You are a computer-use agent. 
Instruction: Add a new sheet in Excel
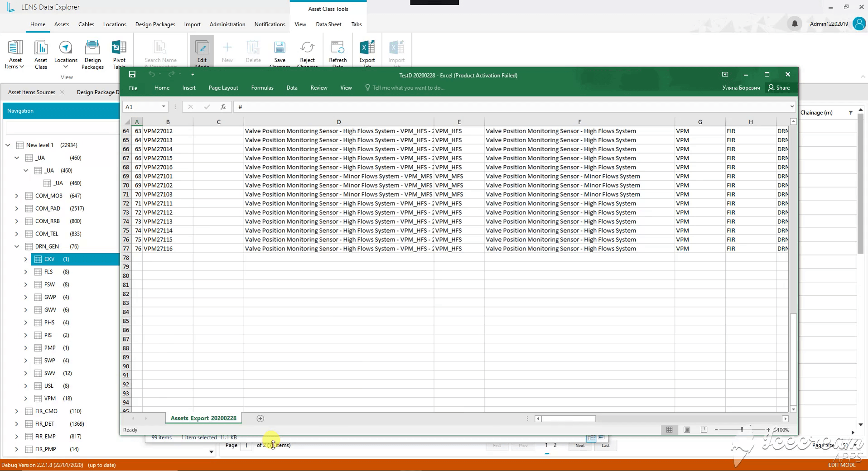(x=260, y=418)
